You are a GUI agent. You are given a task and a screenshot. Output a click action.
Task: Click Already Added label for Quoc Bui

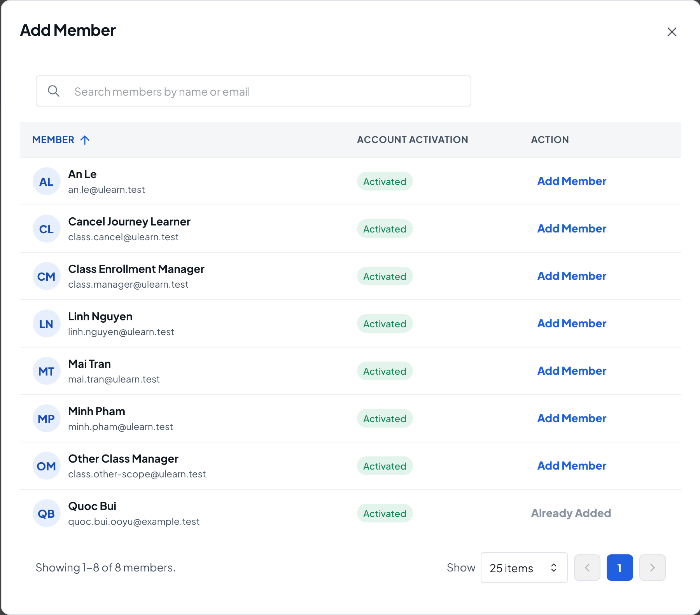point(571,513)
